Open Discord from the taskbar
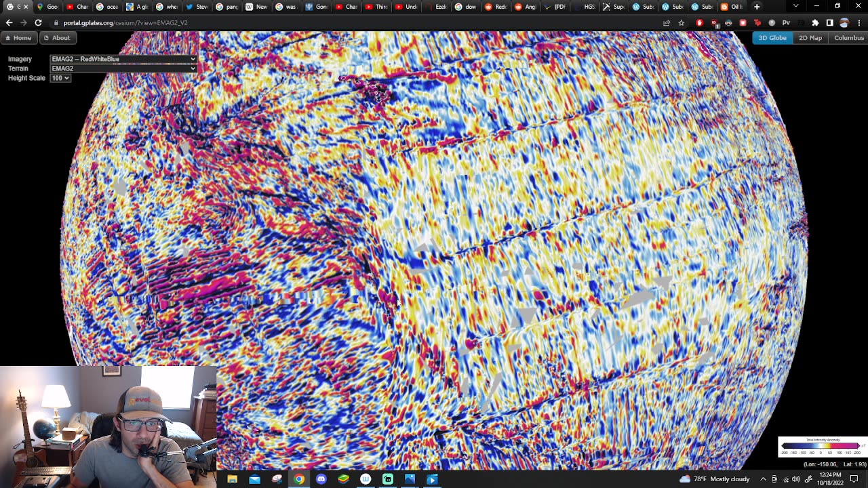Image resolution: width=868 pixels, height=488 pixels. [321, 479]
